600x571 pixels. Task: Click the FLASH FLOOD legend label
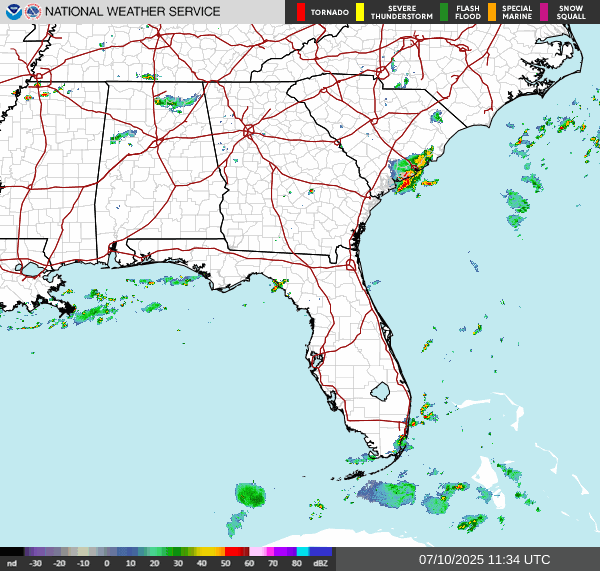coord(468,12)
